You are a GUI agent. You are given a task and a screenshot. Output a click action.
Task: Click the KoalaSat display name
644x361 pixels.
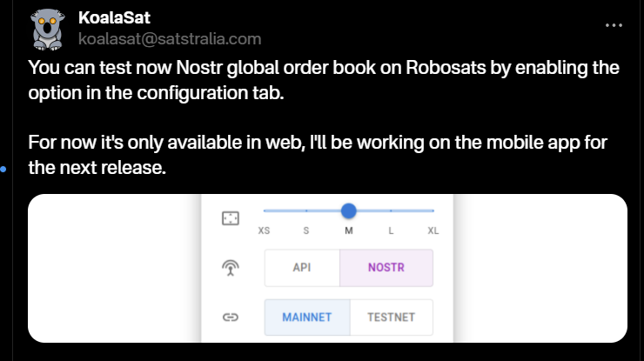114,17
